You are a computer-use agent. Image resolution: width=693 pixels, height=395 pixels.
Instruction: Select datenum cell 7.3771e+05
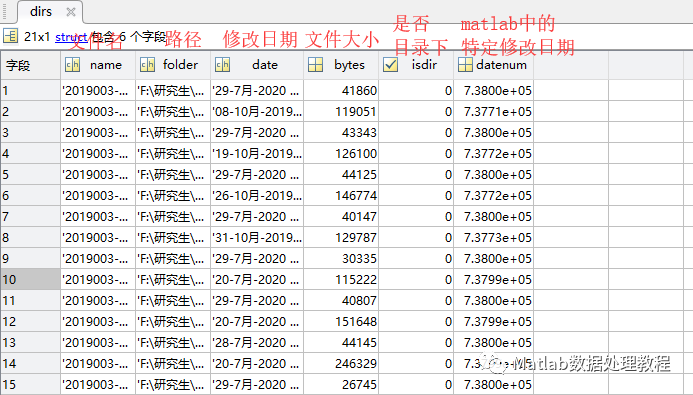(494, 112)
